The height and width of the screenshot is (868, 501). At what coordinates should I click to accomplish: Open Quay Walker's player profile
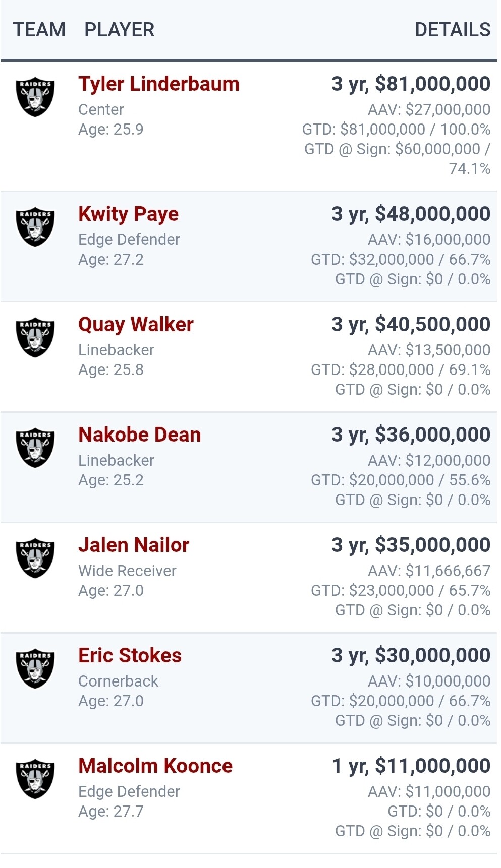pyautogui.click(x=136, y=325)
